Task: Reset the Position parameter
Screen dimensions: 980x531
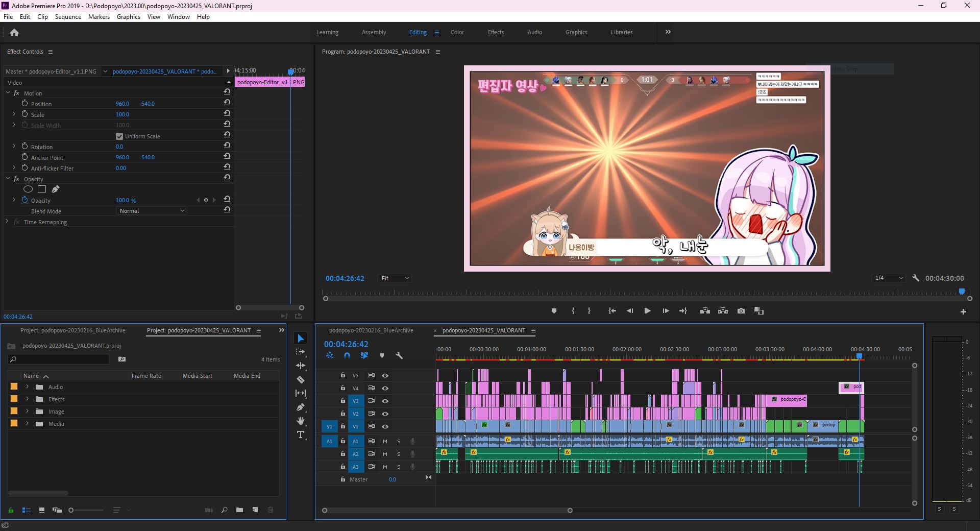Action: (x=227, y=103)
